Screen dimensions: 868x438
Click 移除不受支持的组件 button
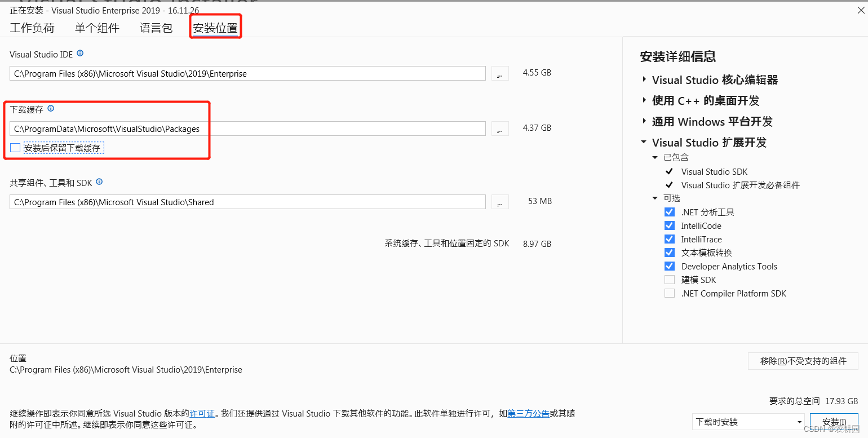(x=803, y=361)
